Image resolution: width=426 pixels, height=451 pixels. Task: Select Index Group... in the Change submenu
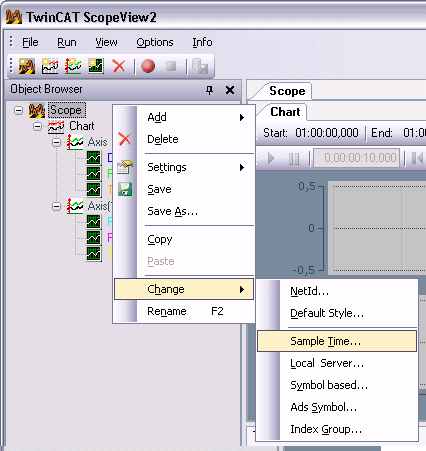tap(337, 429)
